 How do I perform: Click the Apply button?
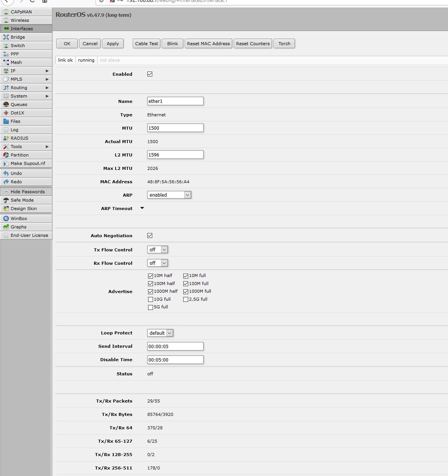(113, 44)
